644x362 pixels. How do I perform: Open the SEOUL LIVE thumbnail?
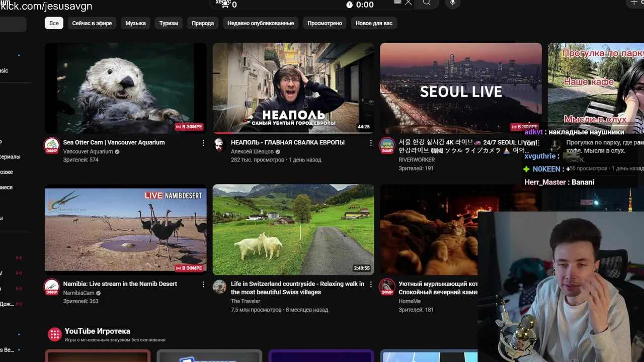click(460, 88)
